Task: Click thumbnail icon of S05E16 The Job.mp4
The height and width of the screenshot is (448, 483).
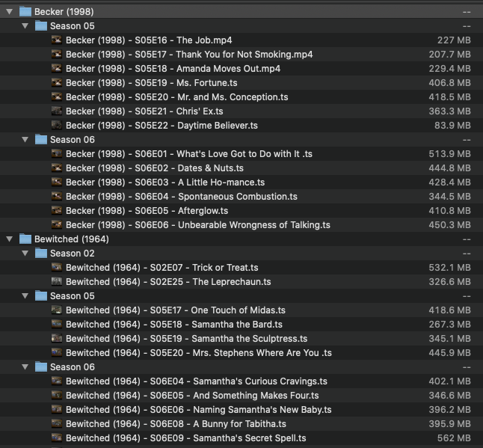Action: click(x=57, y=40)
